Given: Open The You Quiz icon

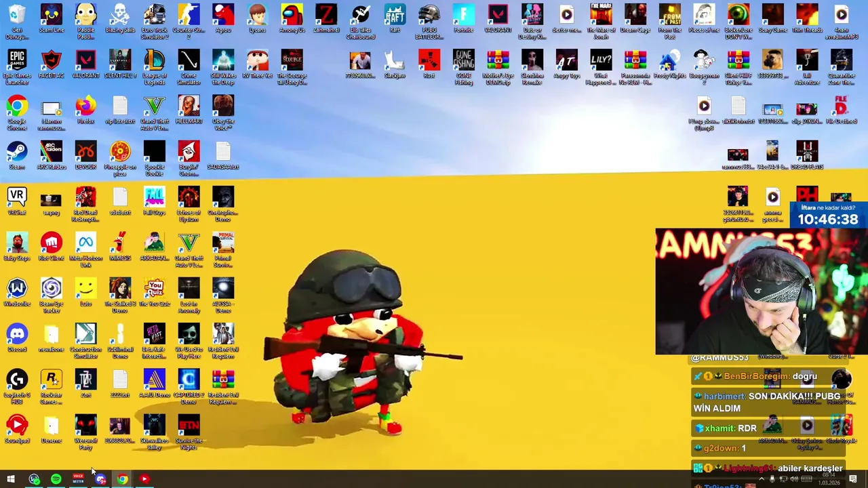Looking at the screenshot, I should tap(155, 292).
